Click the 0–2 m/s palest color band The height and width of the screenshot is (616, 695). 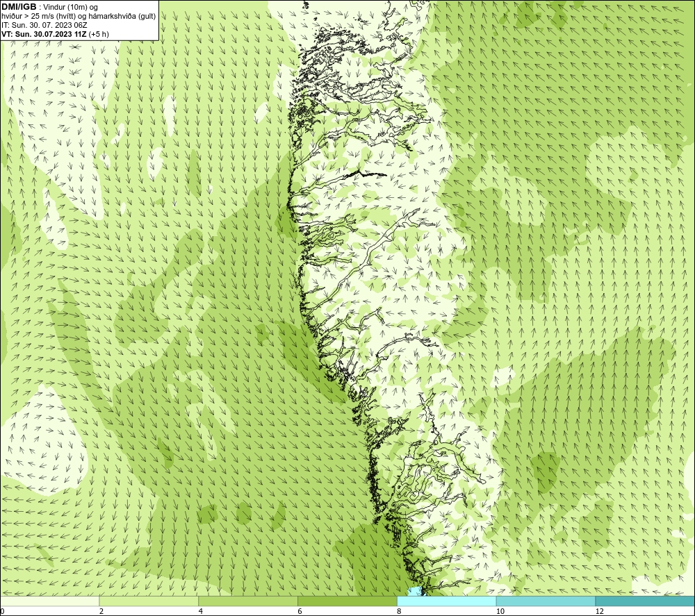coord(49,601)
